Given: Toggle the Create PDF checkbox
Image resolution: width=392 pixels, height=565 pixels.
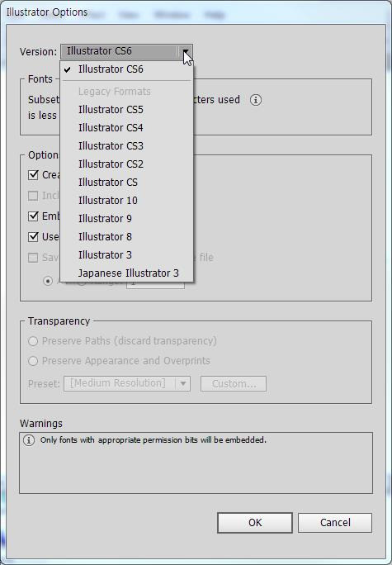Looking at the screenshot, I should pos(33,175).
